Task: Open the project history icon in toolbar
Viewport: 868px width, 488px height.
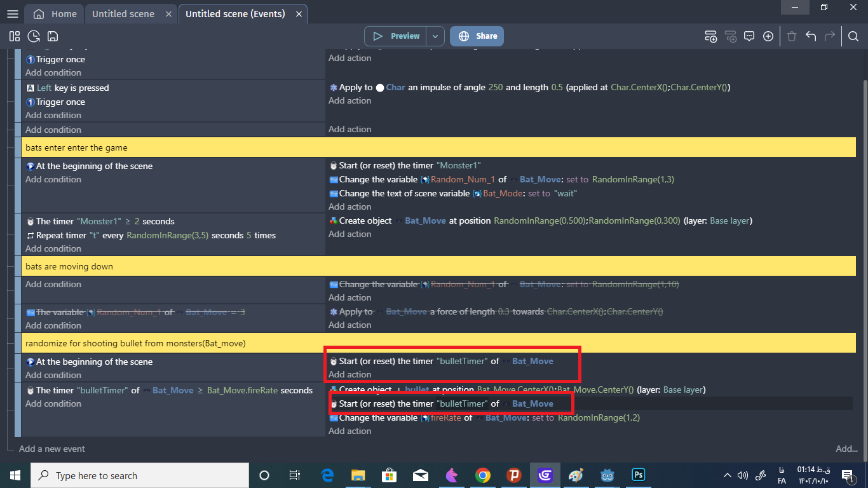Action: [x=34, y=36]
